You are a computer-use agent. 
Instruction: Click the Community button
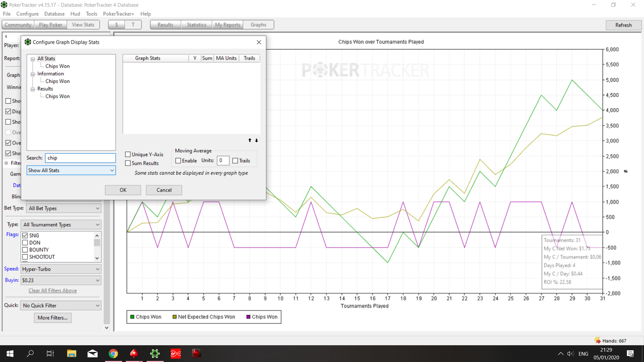click(x=18, y=25)
